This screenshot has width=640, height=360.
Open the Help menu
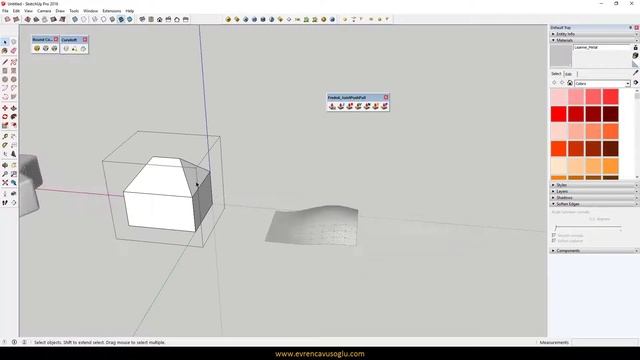pos(130,11)
